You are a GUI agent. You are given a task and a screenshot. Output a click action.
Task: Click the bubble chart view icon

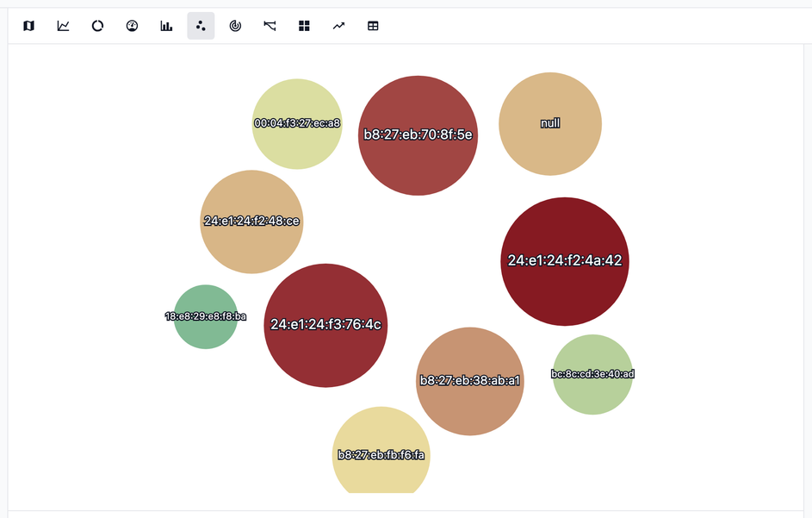201,26
